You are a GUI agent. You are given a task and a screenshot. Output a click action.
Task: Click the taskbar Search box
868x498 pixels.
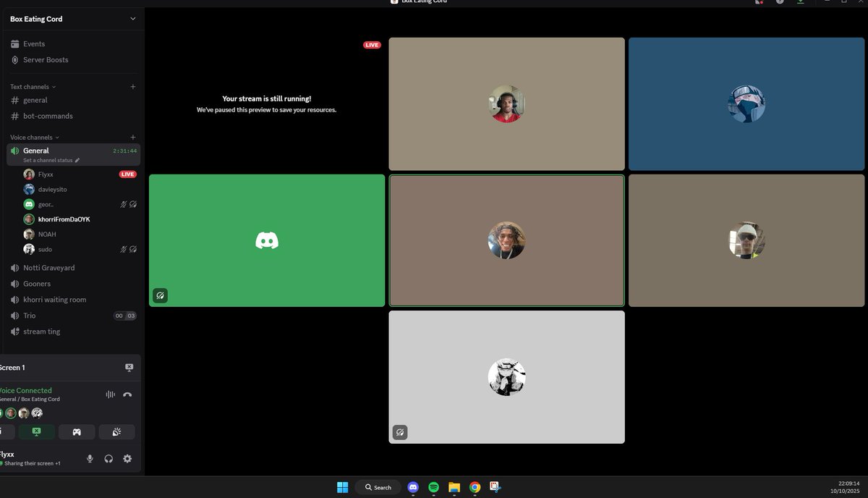(378, 487)
